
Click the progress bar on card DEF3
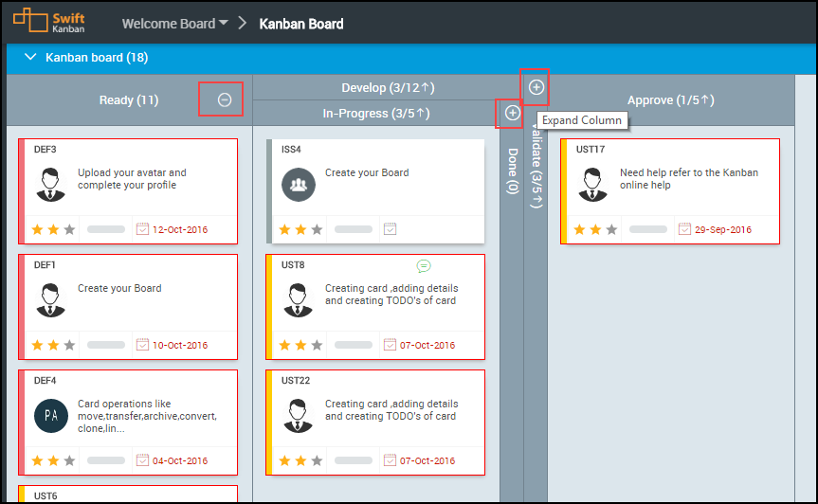(106, 229)
